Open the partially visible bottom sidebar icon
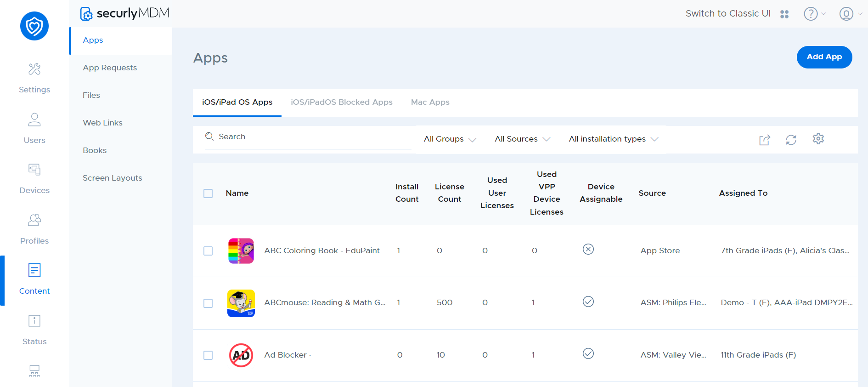 (x=34, y=371)
